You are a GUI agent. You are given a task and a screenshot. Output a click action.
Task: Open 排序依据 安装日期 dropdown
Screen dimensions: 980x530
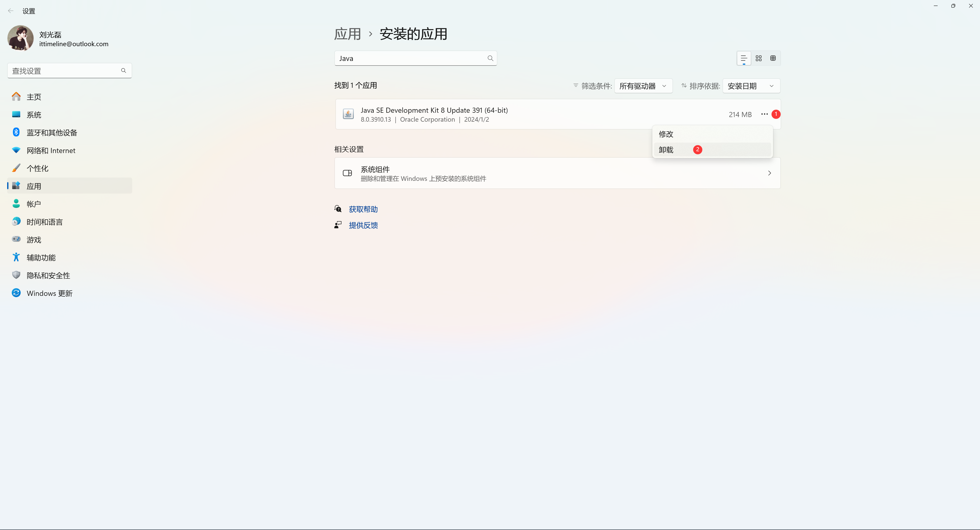click(x=751, y=86)
